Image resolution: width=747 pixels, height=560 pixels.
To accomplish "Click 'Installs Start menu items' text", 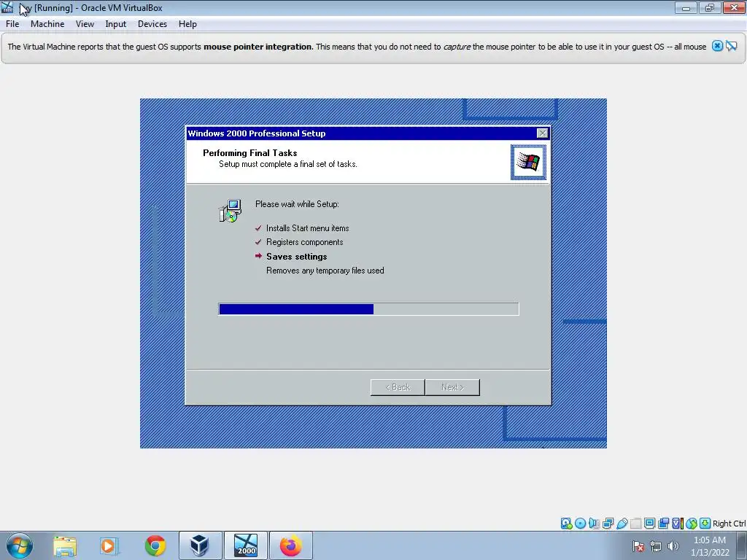I will click(x=307, y=228).
